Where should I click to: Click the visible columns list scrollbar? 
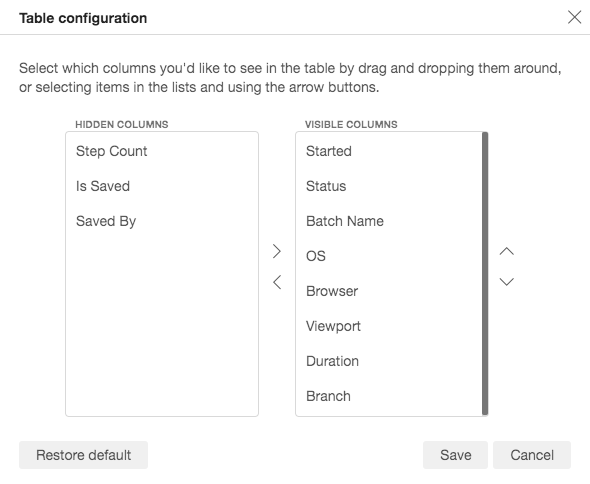point(485,274)
